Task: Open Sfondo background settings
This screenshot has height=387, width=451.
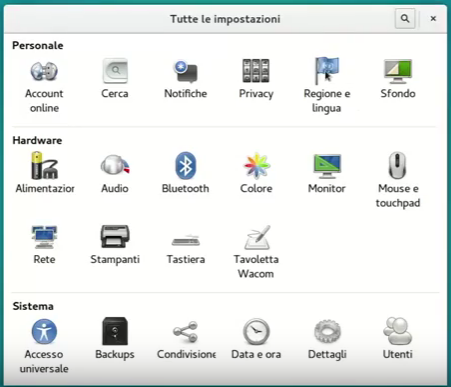Action: click(x=398, y=79)
